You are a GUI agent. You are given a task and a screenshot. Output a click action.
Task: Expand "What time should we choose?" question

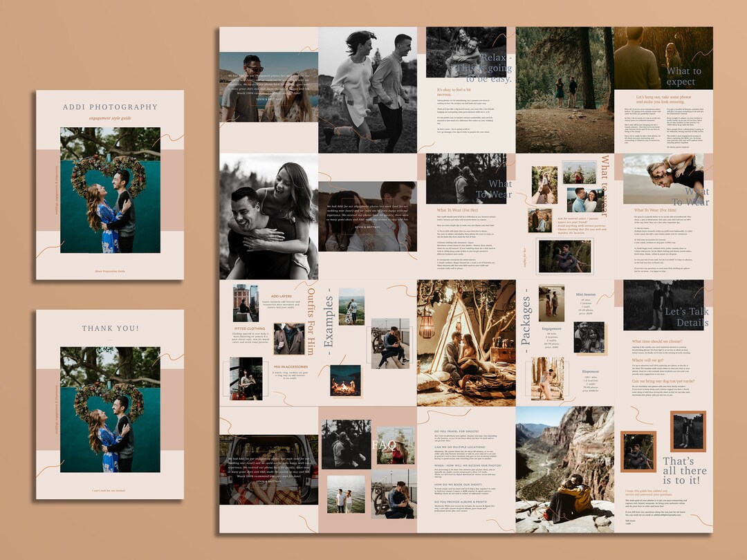pos(657,341)
